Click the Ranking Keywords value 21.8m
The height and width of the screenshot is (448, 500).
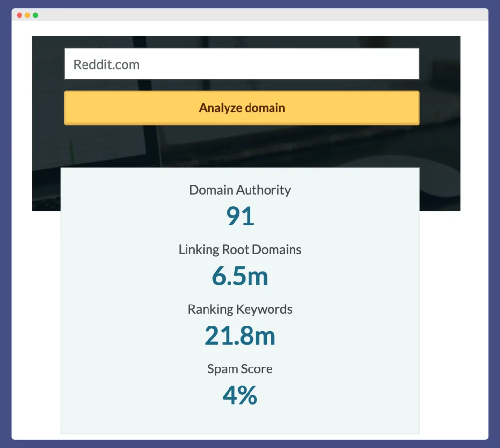240,336
